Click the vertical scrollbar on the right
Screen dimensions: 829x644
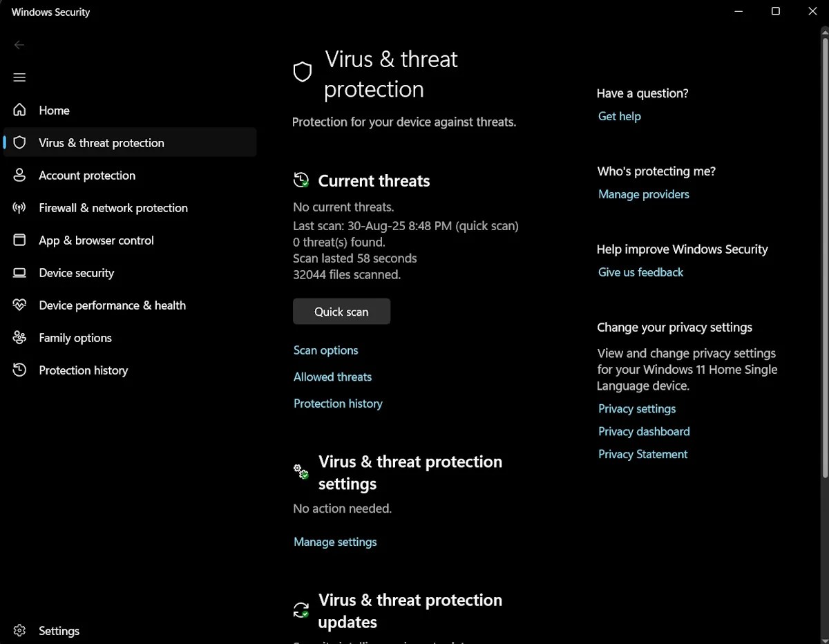824,256
